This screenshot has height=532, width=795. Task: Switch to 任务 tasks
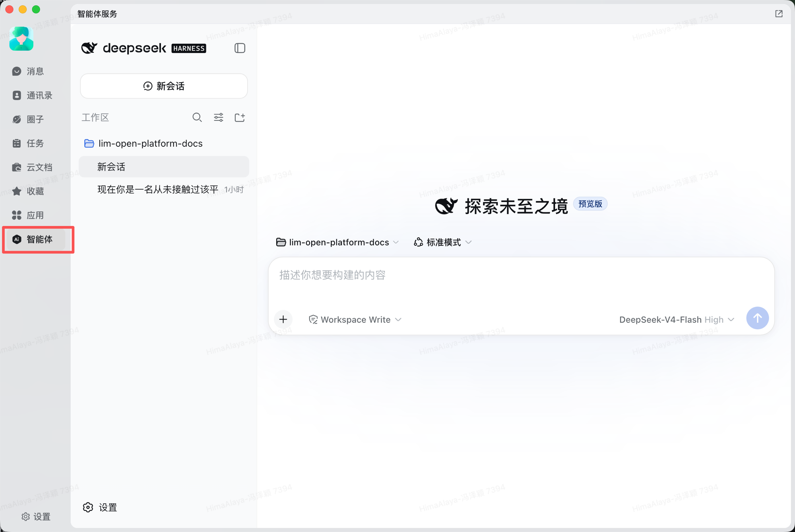[28, 143]
